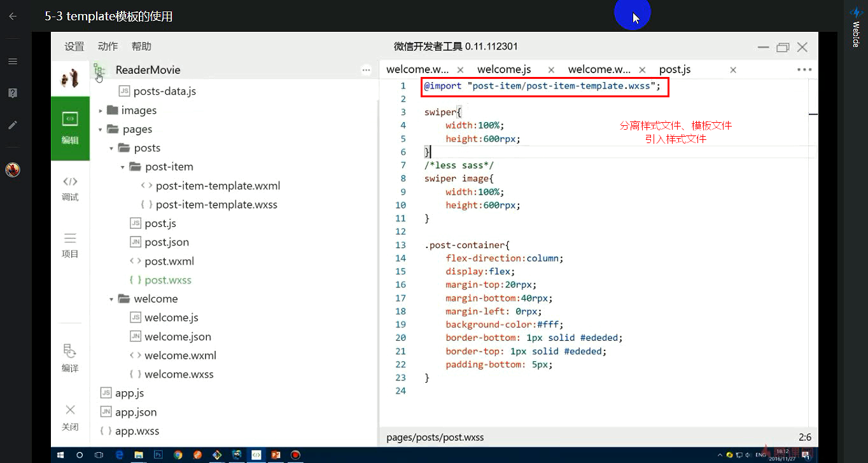Click the 关闭 close project icon
The image size is (868, 463).
(70, 417)
